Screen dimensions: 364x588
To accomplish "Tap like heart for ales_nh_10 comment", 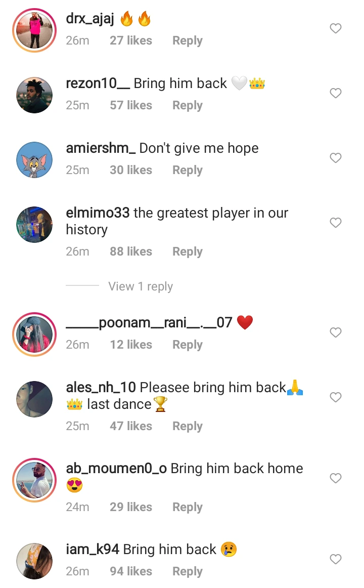I will coord(336,397).
